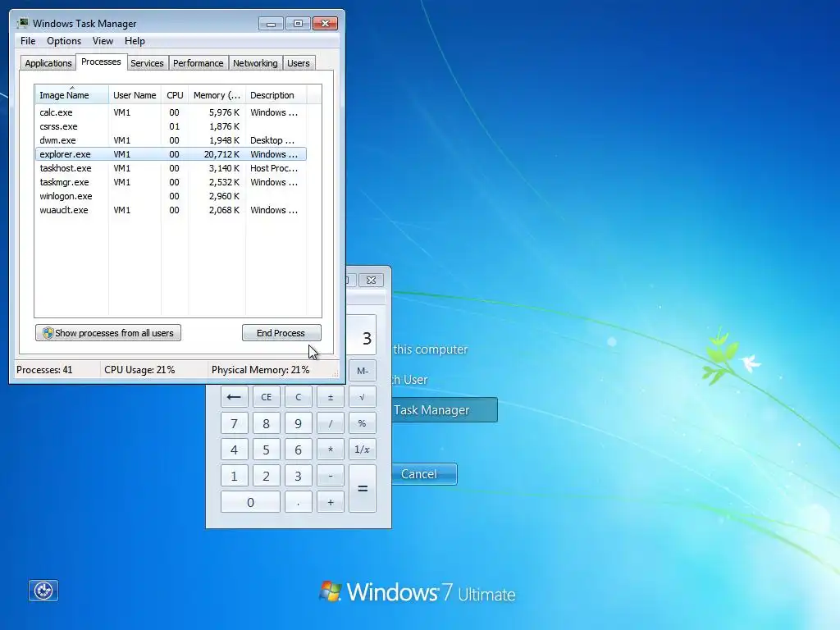Open the Help menu in Task Manager
The width and height of the screenshot is (840, 630).
pos(135,41)
